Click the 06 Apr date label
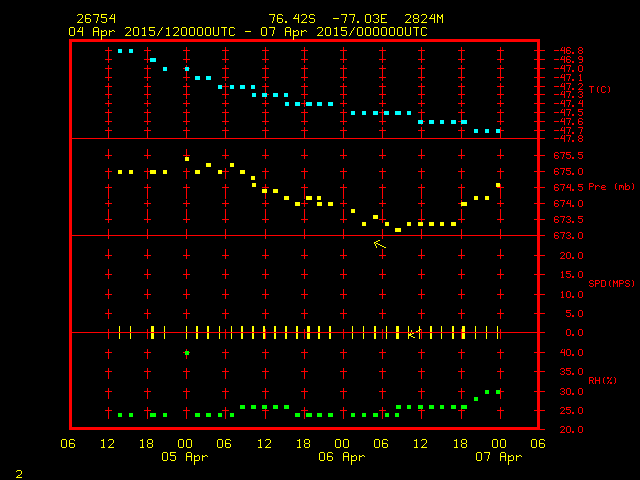This screenshot has height=480, width=640. click(342, 457)
